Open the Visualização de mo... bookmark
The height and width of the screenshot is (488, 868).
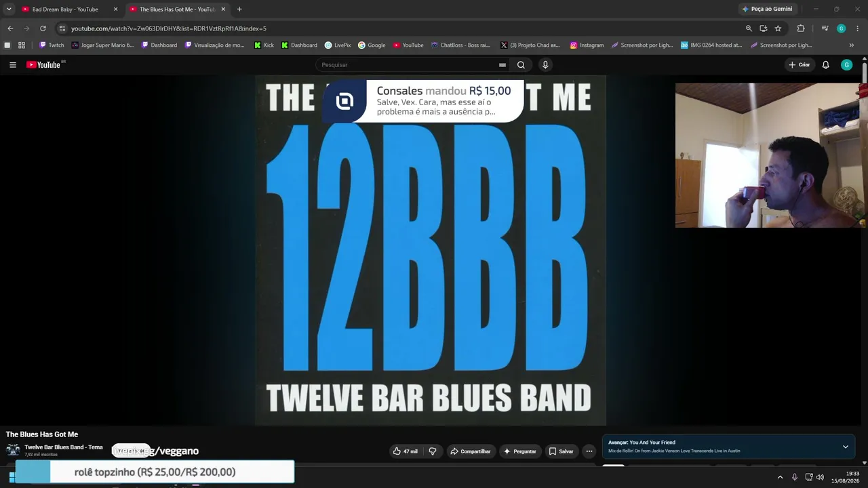215,45
